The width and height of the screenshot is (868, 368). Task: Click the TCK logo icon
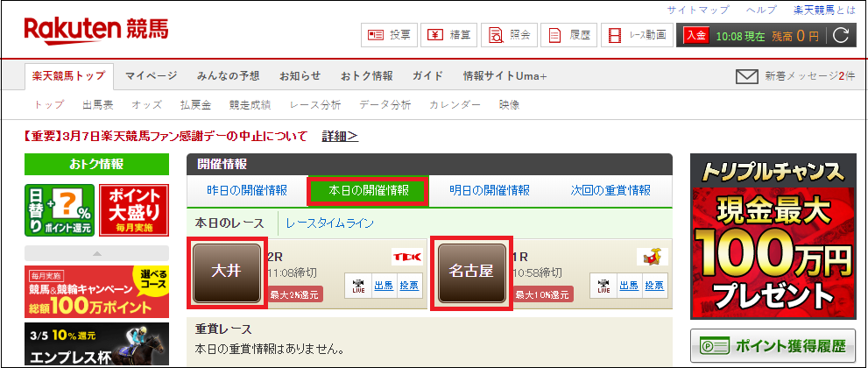click(x=407, y=258)
